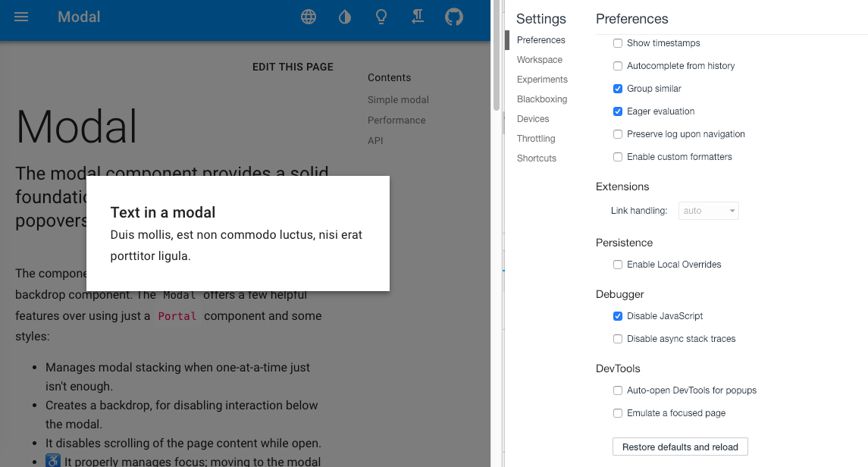Image resolution: width=868 pixels, height=467 pixels.
Task: Select the Throttling settings tab
Action: (536, 138)
